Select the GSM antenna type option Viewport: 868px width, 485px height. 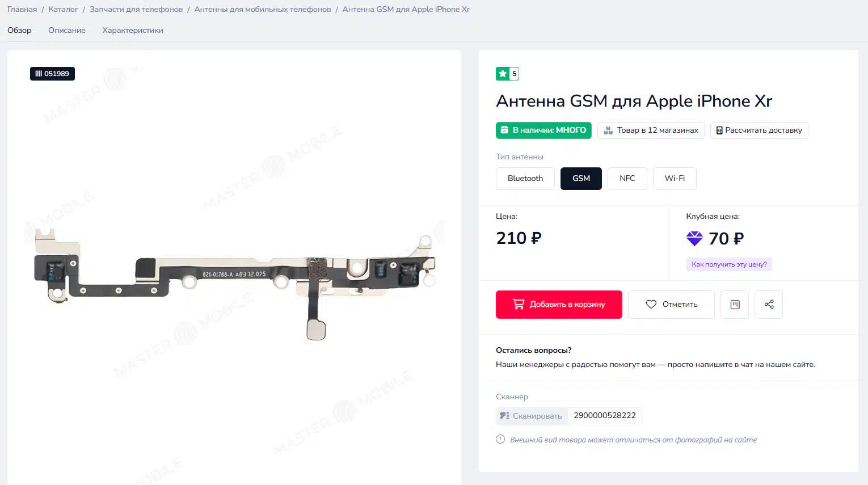coord(581,179)
